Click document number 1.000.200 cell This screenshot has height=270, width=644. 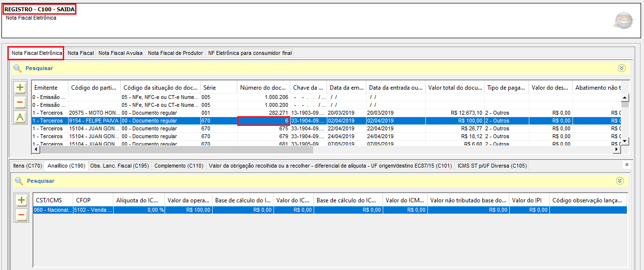[264, 105]
